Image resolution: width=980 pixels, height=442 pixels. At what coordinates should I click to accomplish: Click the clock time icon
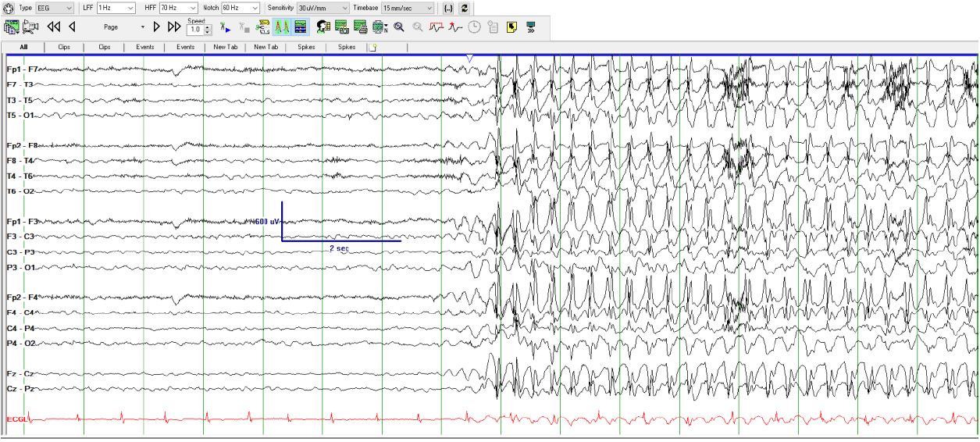tap(475, 27)
